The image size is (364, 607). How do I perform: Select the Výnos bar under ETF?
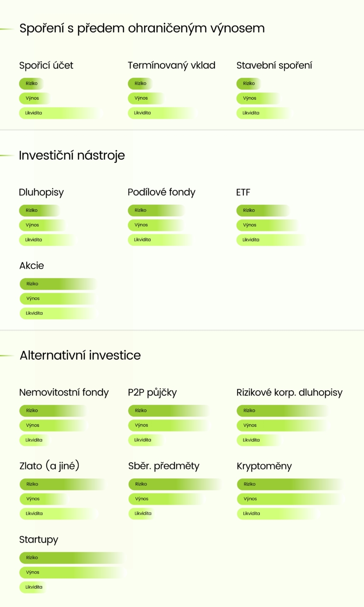tap(266, 225)
